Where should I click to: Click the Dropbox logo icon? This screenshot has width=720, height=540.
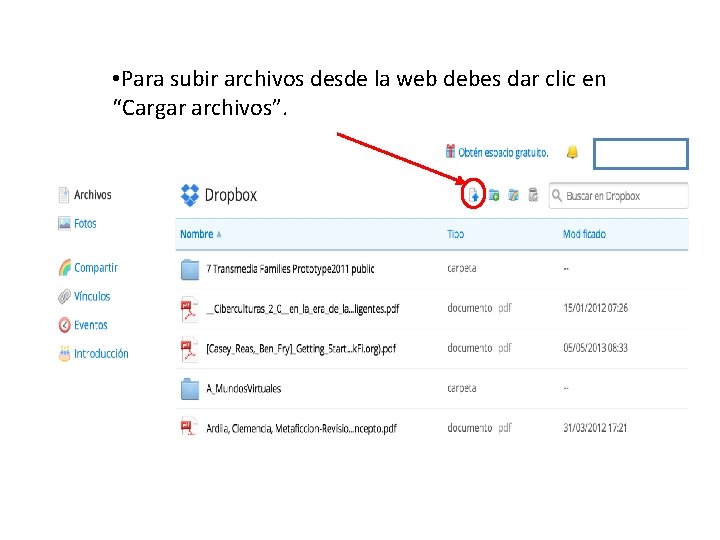coord(190,195)
